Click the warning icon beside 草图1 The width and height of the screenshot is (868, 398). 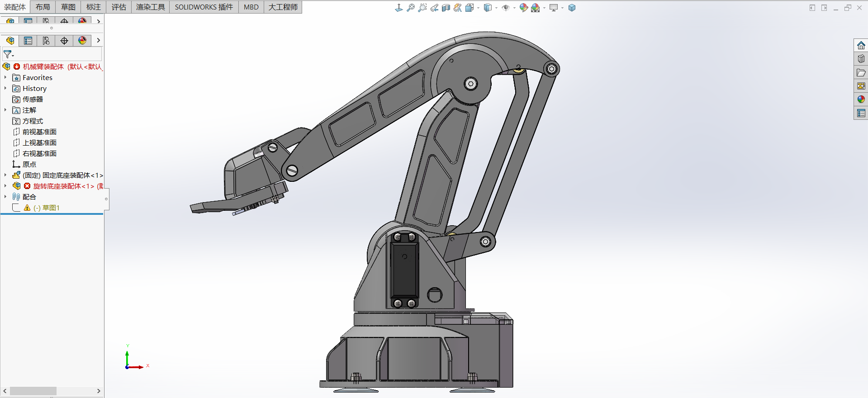pyautogui.click(x=27, y=208)
